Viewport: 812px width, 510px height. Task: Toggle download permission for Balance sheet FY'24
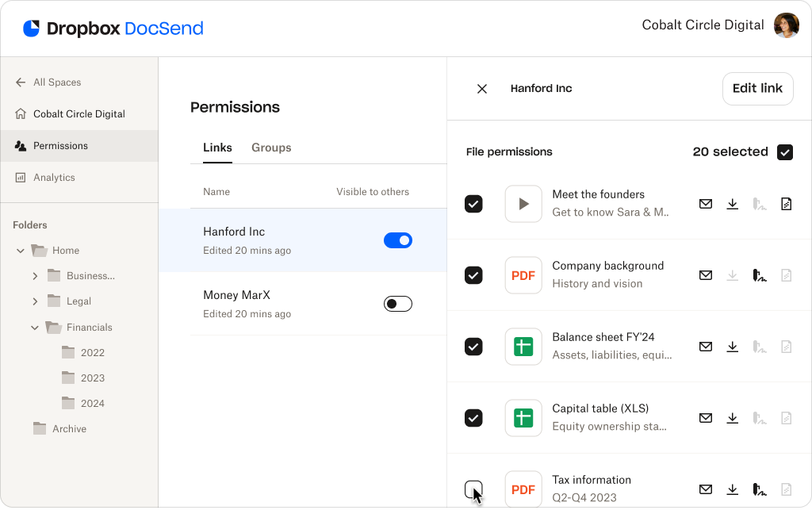click(x=732, y=347)
